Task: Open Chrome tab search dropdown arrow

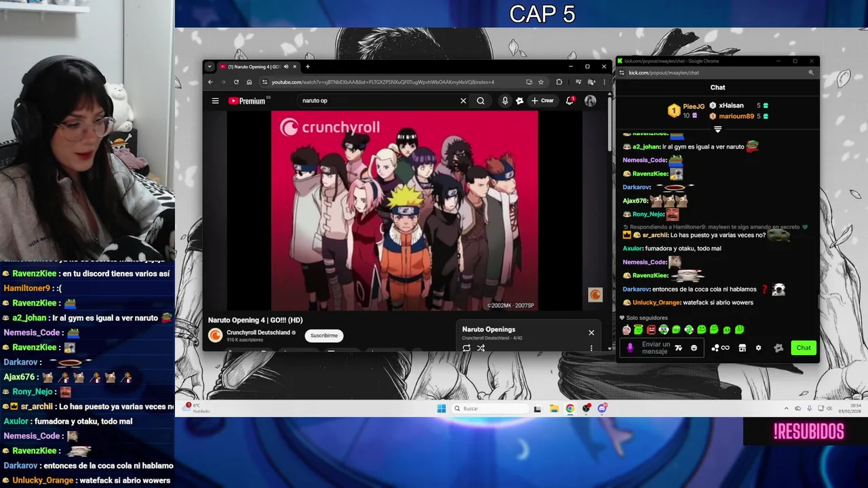Action: [209, 66]
